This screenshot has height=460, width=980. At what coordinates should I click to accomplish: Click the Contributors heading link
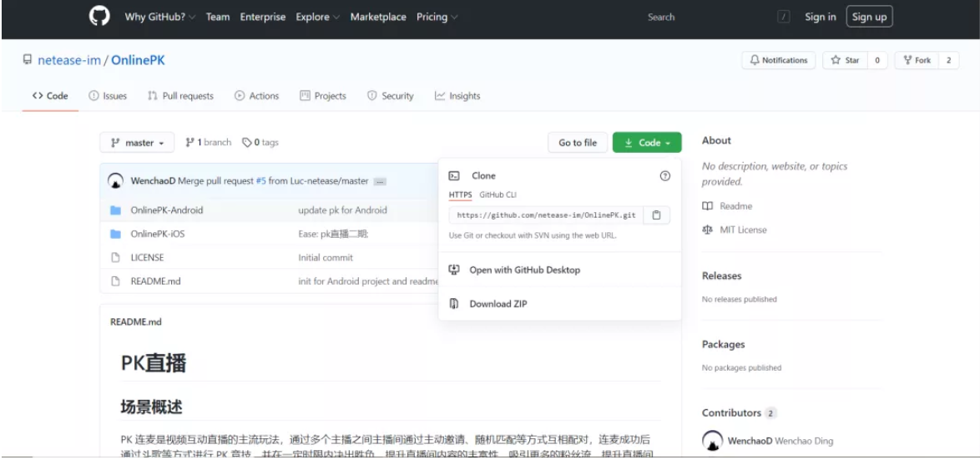pyautogui.click(x=740, y=413)
